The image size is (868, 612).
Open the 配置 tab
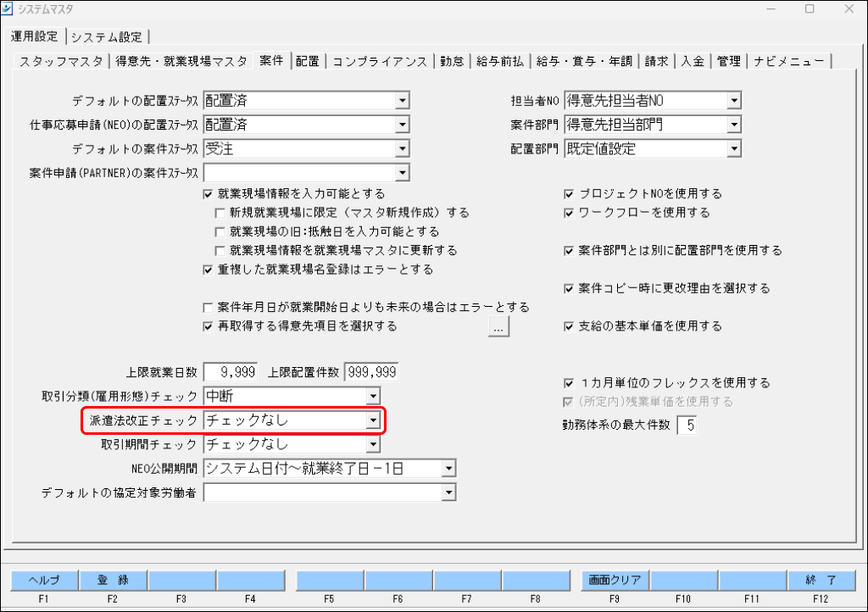click(307, 61)
